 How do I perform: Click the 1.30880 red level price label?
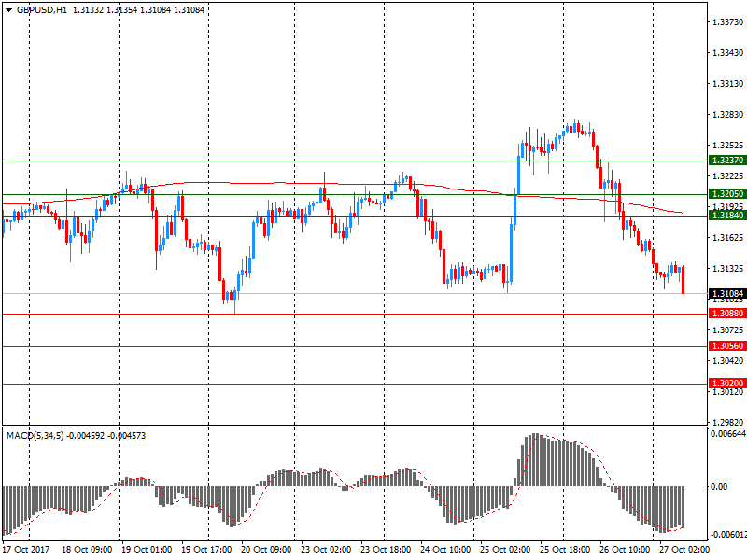point(727,314)
